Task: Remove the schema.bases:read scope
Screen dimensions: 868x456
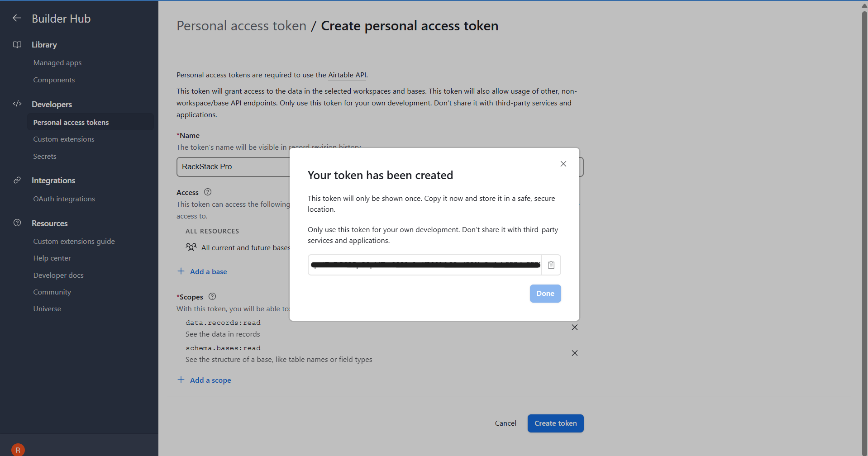Action: [x=574, y=353]
